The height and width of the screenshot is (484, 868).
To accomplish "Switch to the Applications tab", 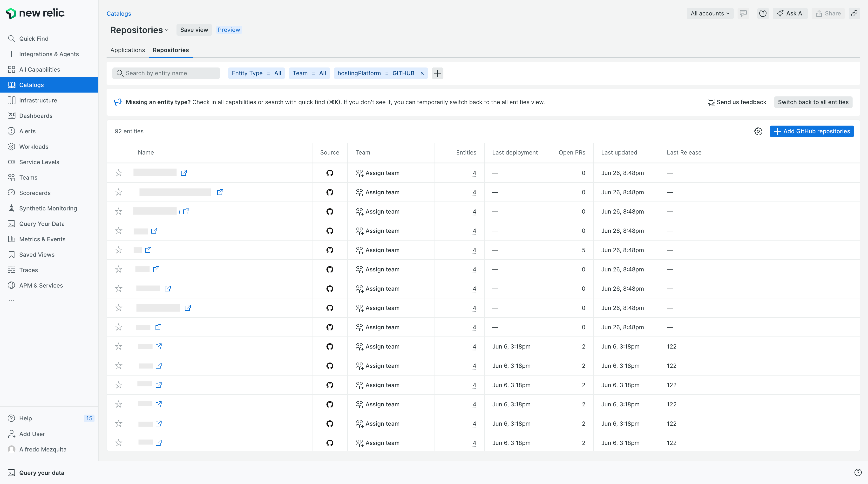I will (x=127, y=50).
